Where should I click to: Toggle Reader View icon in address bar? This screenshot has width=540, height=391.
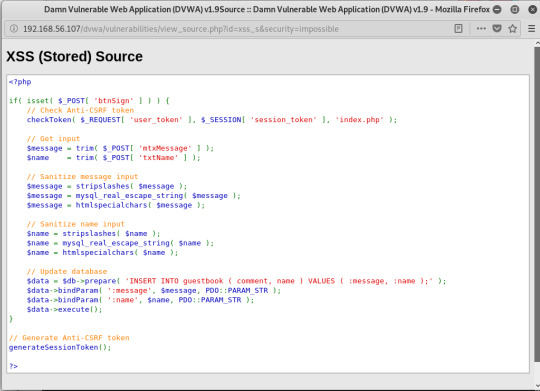458,29
